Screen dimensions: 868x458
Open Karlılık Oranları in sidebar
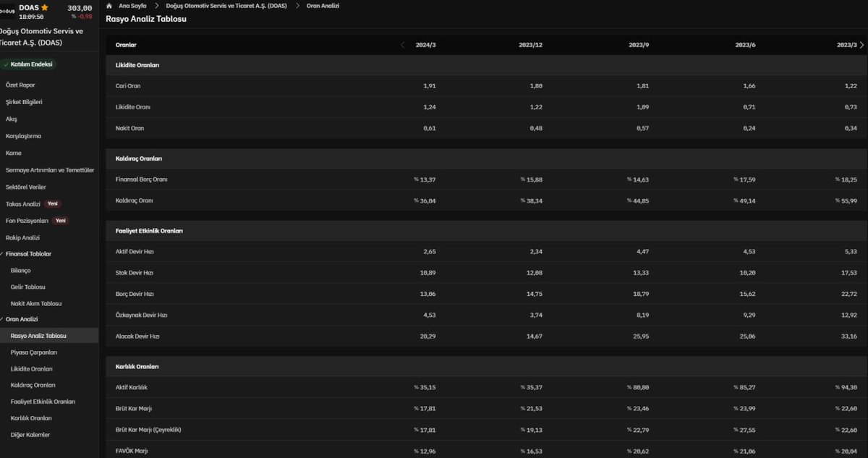coord(31,418)
